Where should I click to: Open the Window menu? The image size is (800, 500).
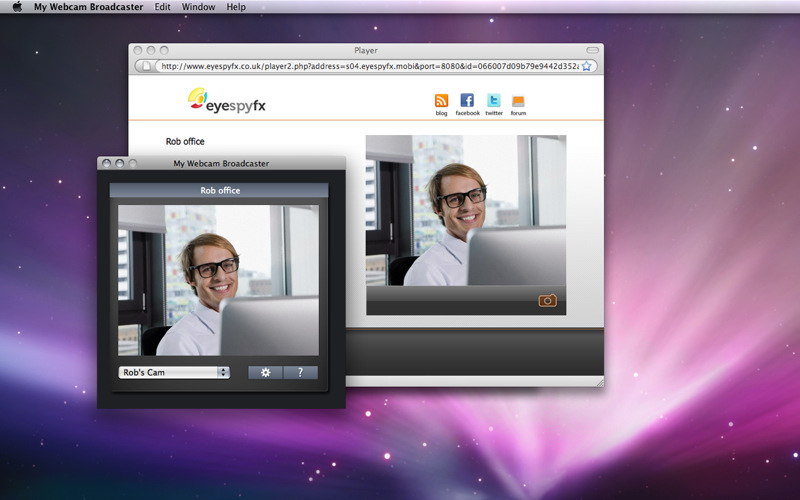point(198,7)
